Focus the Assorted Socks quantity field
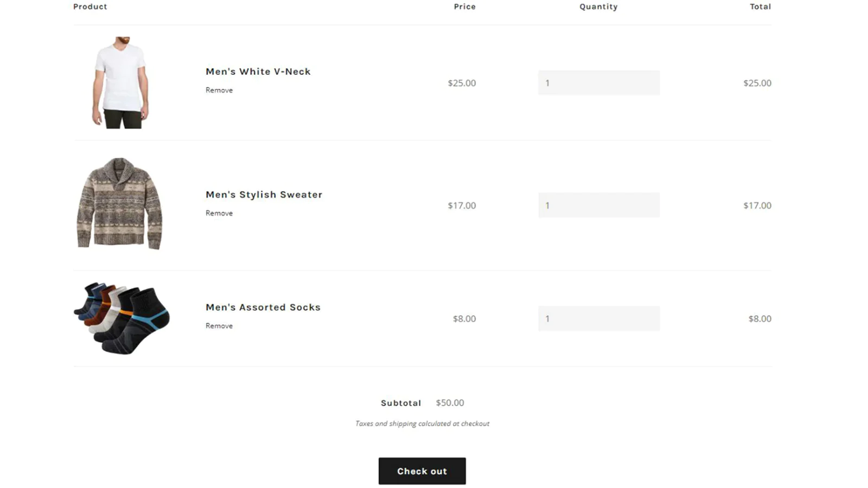The image size is (868, 488). coord(599,319)
